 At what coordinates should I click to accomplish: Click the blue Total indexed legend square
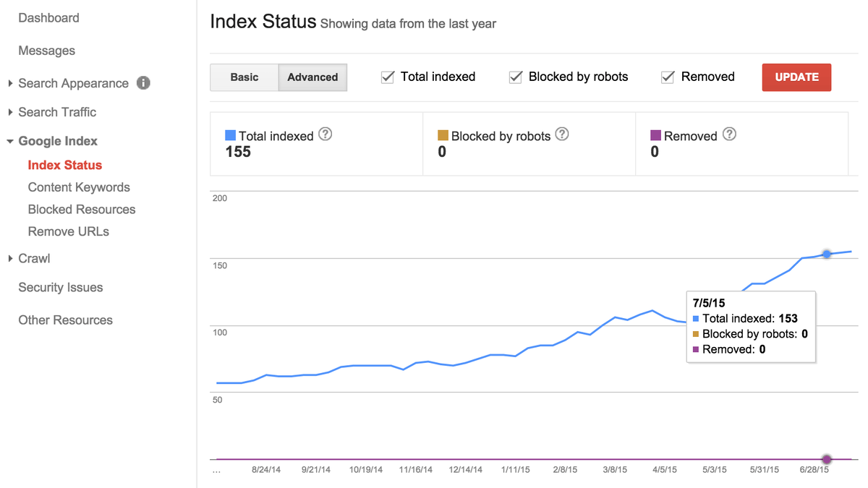231,135
